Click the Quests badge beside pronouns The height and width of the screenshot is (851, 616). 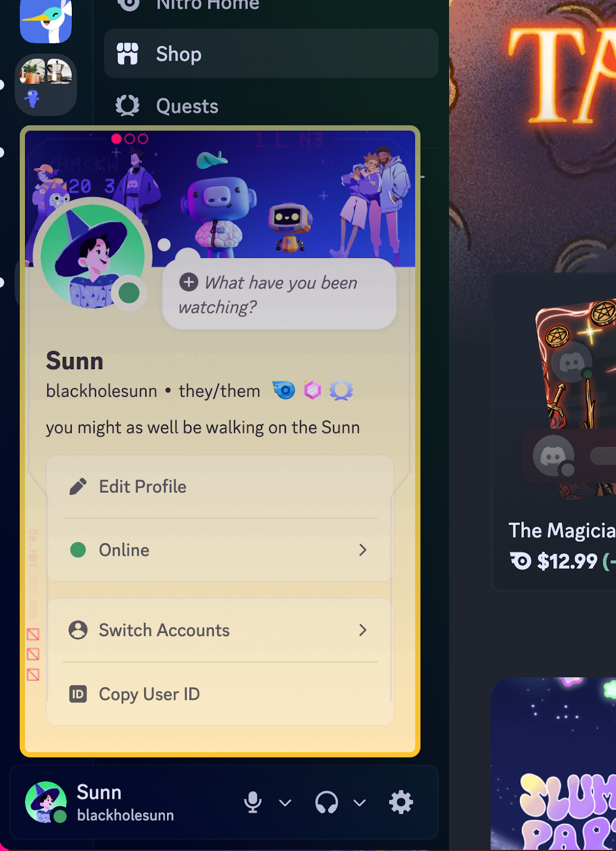[341, 390]
